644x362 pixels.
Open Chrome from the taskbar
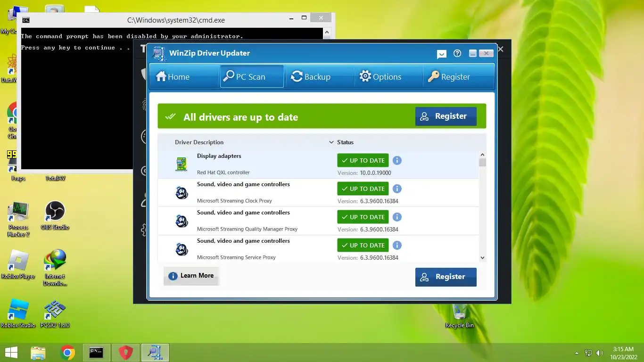point(67,353)
